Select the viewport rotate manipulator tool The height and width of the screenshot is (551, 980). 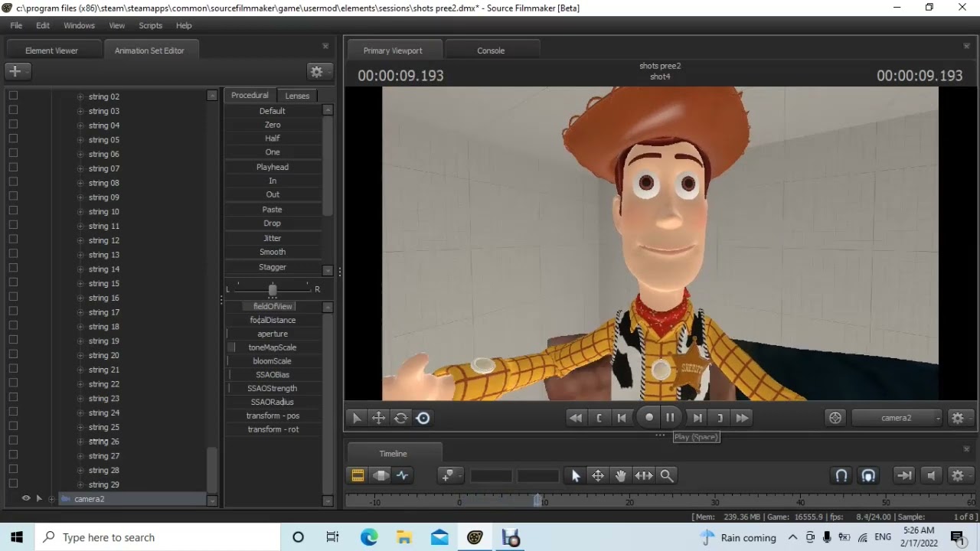[400, 418]
